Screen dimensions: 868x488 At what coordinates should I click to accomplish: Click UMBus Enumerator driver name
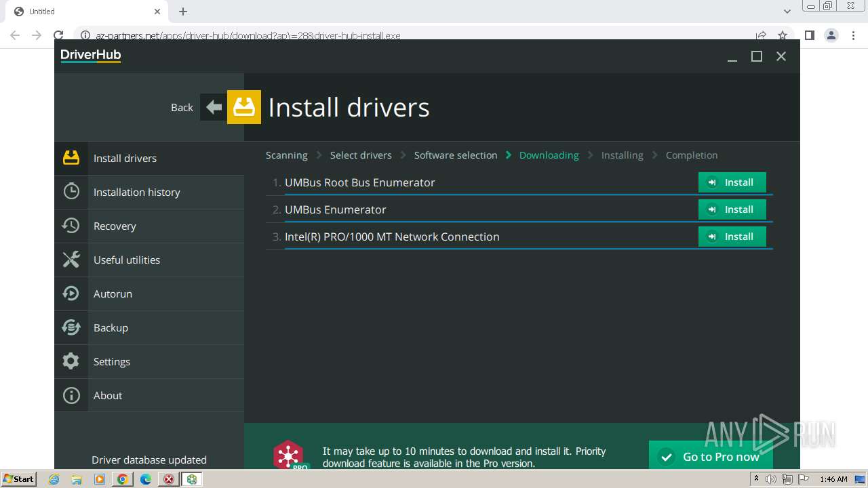point(335,209)
